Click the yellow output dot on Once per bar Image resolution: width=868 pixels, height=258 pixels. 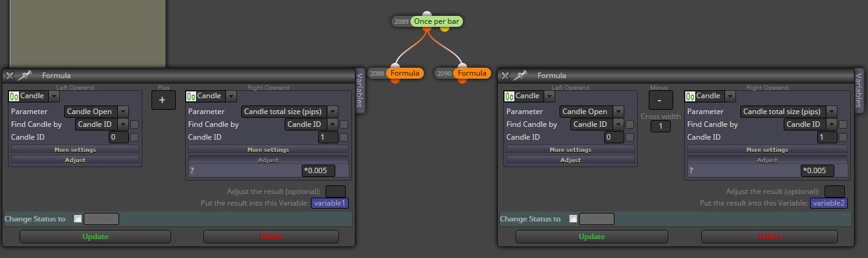[444, 28]
